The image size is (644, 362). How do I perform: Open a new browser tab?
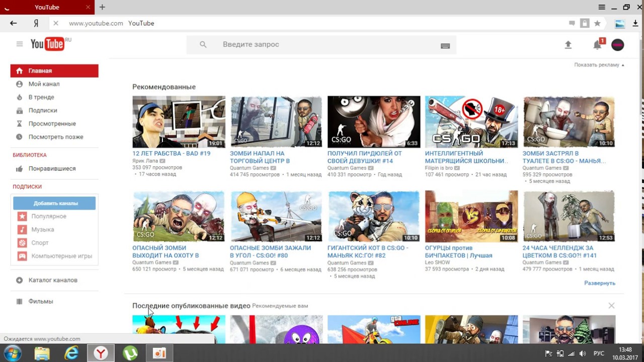point(102,7)
